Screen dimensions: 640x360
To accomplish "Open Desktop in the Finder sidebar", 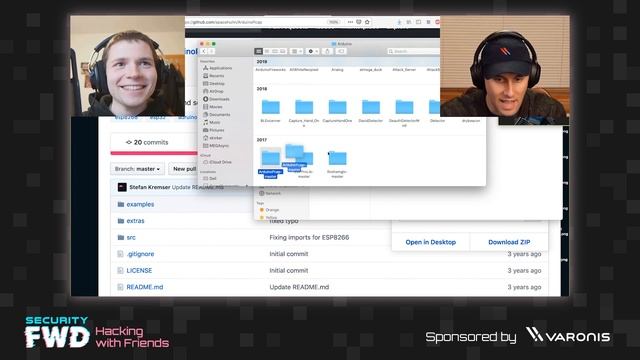I will 214,84.
